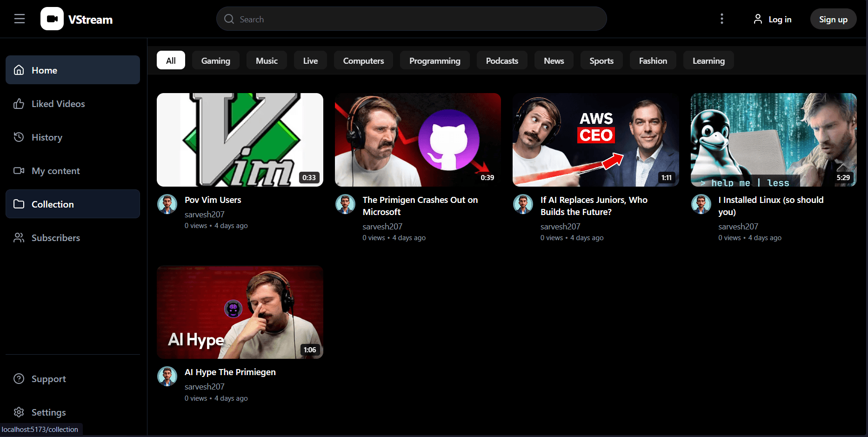Viewport: 868px width, 437px height.
Task: Open Support via the question mark icon
Action: (x=19, y=378)
